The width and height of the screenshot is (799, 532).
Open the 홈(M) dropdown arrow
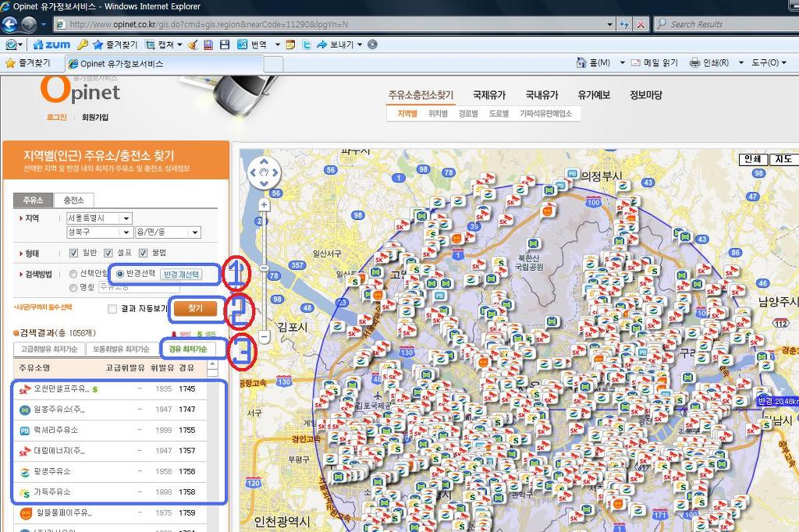[x=622, y=62]
